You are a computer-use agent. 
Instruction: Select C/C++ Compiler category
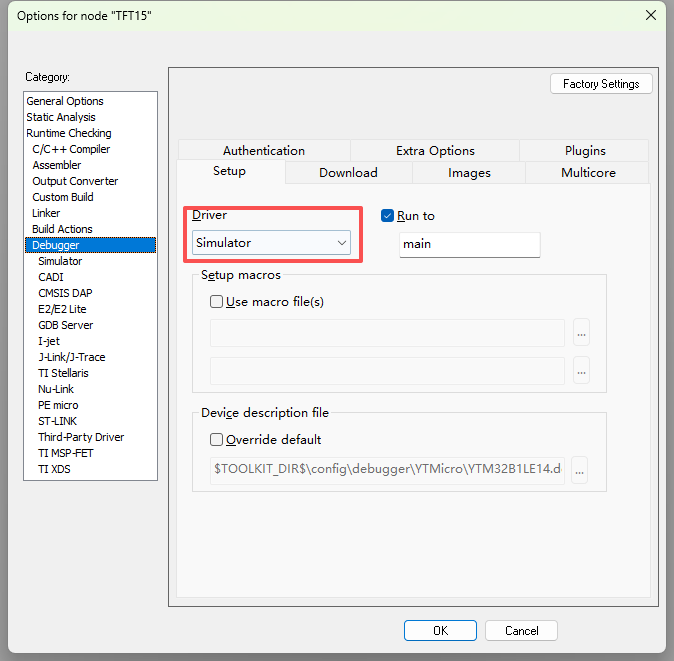pos(71,149)
